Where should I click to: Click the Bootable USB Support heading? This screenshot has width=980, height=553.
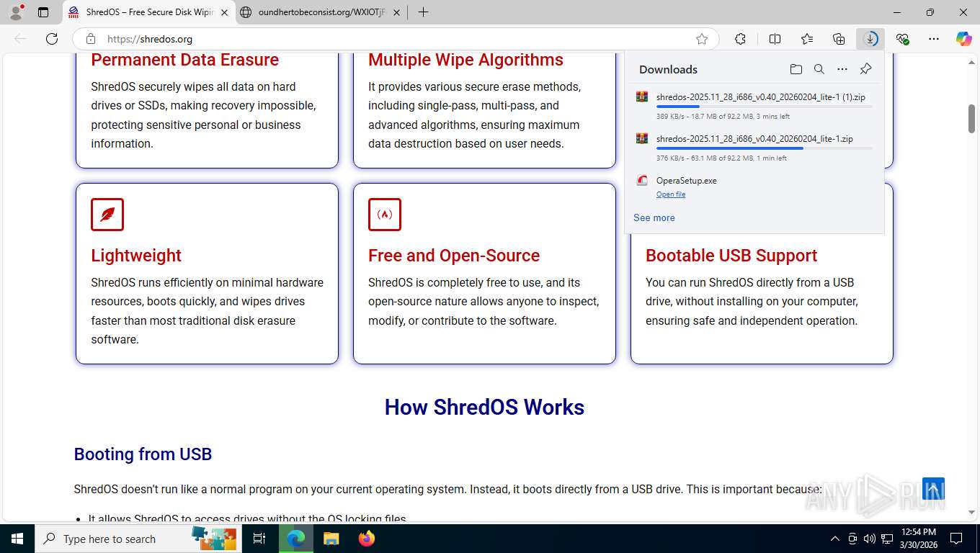pyautogui.click(x=731, y=256)
